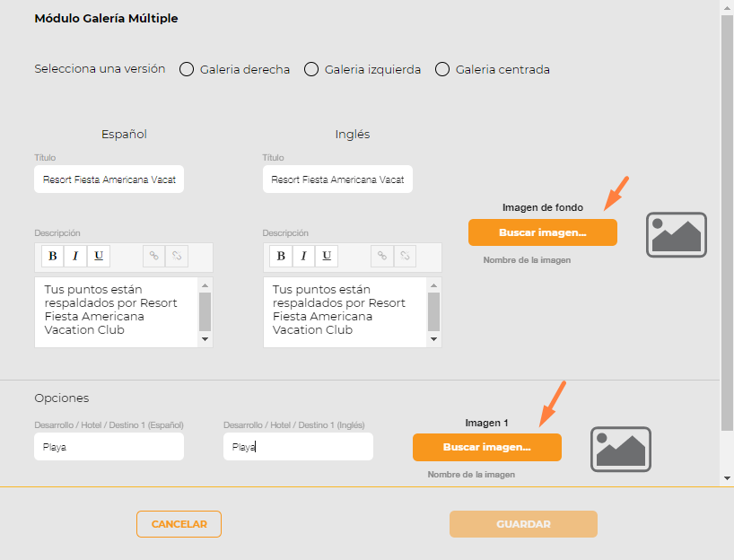Image resolution: width=734 pixels, height=560 pixels.
Task: Select the Galeria izquierda option
Action: pyautogui.click(x=311, y=69)
